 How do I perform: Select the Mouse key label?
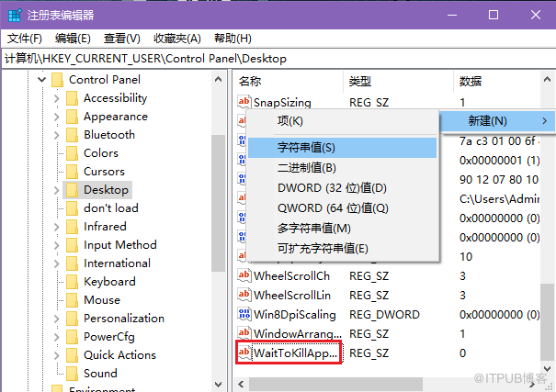coord(102,300)
